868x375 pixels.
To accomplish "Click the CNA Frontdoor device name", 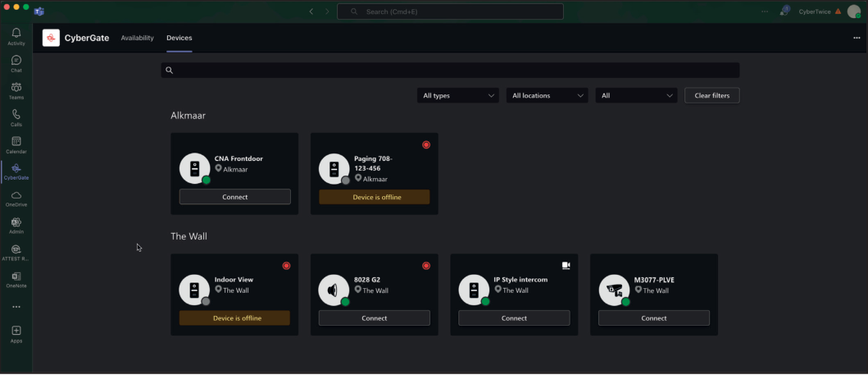I will point(239,158).
